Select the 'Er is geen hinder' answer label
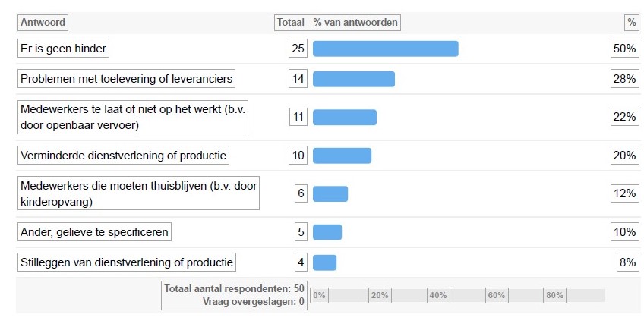 pyautogui.click(x=63, y=49)
